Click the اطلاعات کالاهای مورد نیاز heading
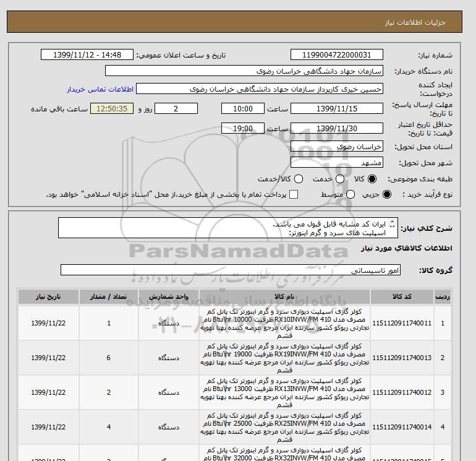476x461 pixels. [x=407, y=248]
